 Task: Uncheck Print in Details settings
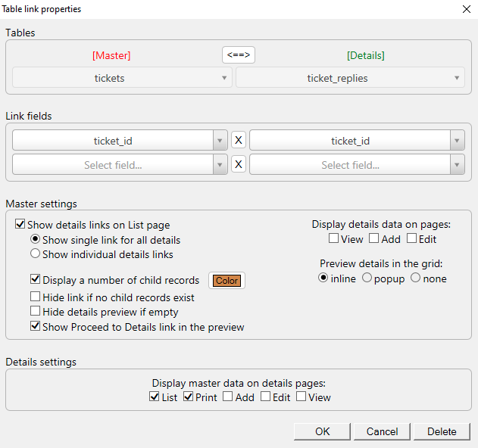189,397
